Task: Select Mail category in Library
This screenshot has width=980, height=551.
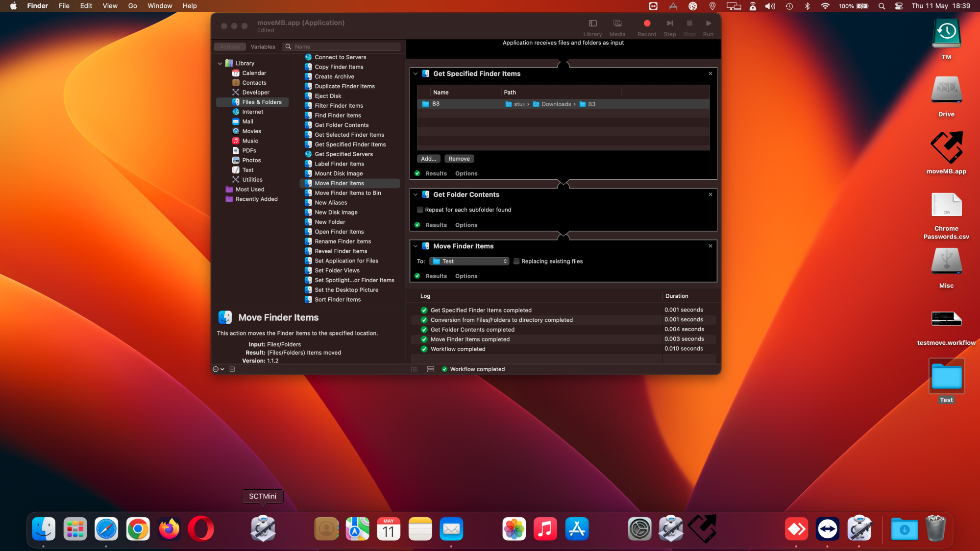Action: [x=247, y=121]
